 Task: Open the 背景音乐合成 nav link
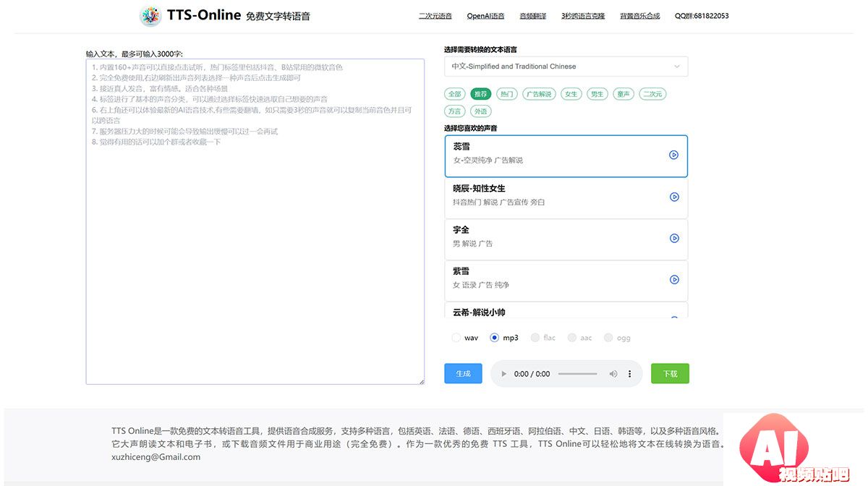[x=640, y=16]
